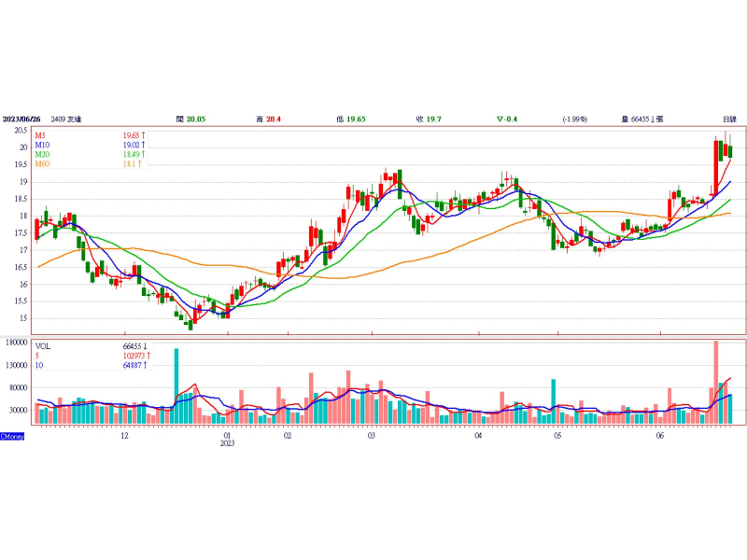This screenshot has height=560, width=747.
Task: Click the M20 moving average legend
Action: click(x=44, y=155)
